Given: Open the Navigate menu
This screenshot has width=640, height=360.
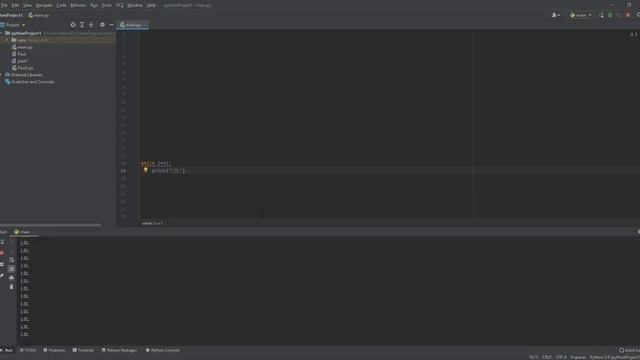Looking at the screenshot, I should (x=44, y=5).
